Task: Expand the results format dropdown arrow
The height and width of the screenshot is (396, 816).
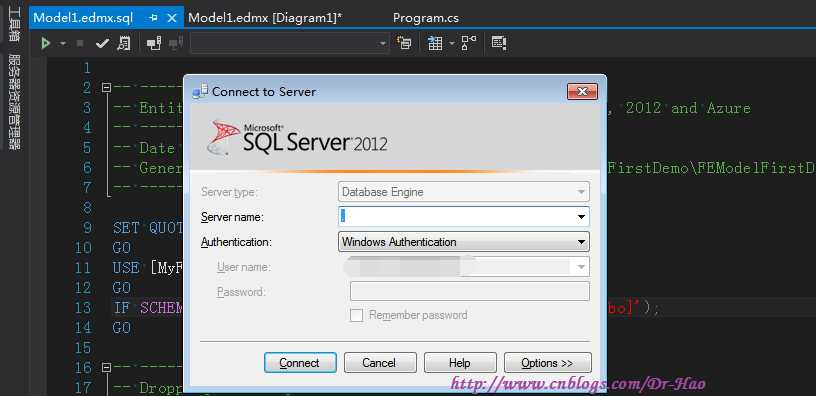Action: click(452, 43)
